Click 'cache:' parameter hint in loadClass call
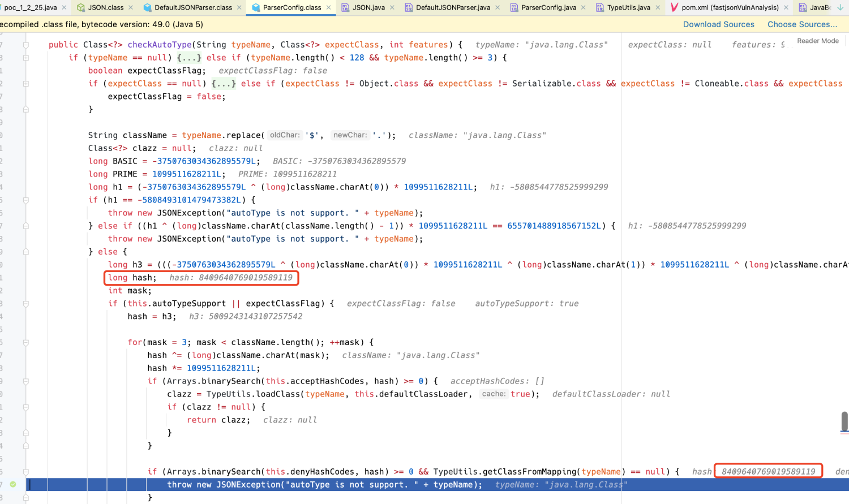Image resolution: width=849 pixels, height=504 pixels. [x=494, y=394]
